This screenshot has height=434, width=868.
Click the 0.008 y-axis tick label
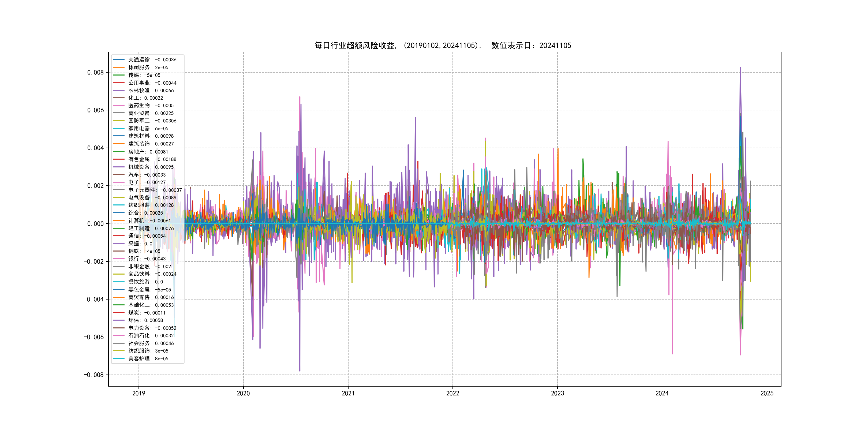click(x=95, y=72)
